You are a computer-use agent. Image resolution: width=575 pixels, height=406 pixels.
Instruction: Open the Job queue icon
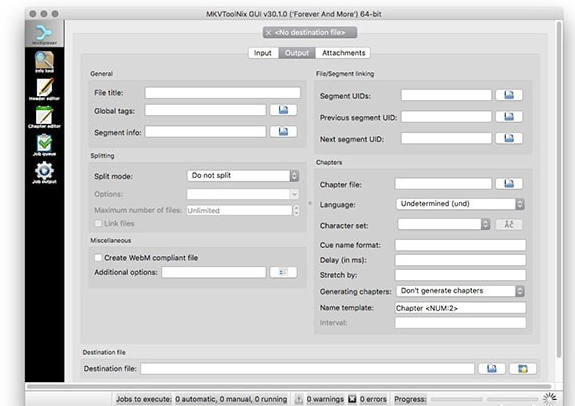click(44, 145)
